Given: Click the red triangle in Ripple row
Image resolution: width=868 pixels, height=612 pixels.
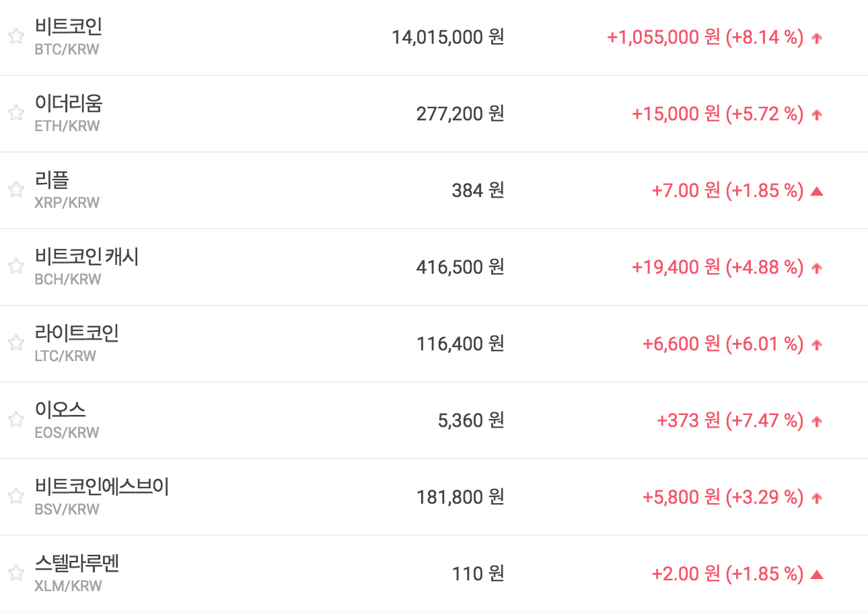Looking at the screenshot, I should click(817, 191).
